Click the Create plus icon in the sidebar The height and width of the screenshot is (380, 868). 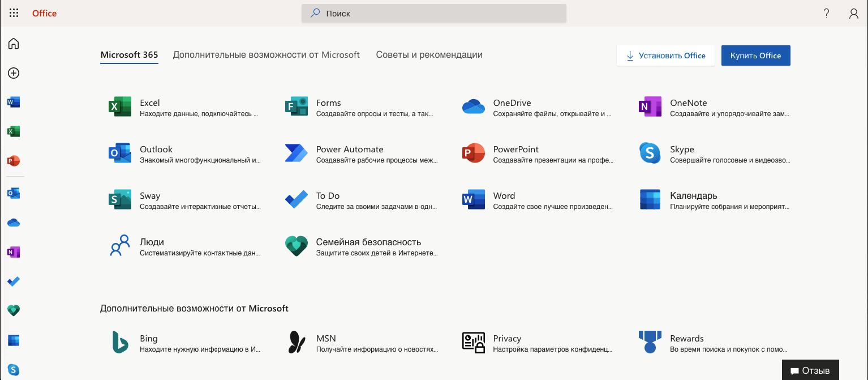click(x=14, y=73)
